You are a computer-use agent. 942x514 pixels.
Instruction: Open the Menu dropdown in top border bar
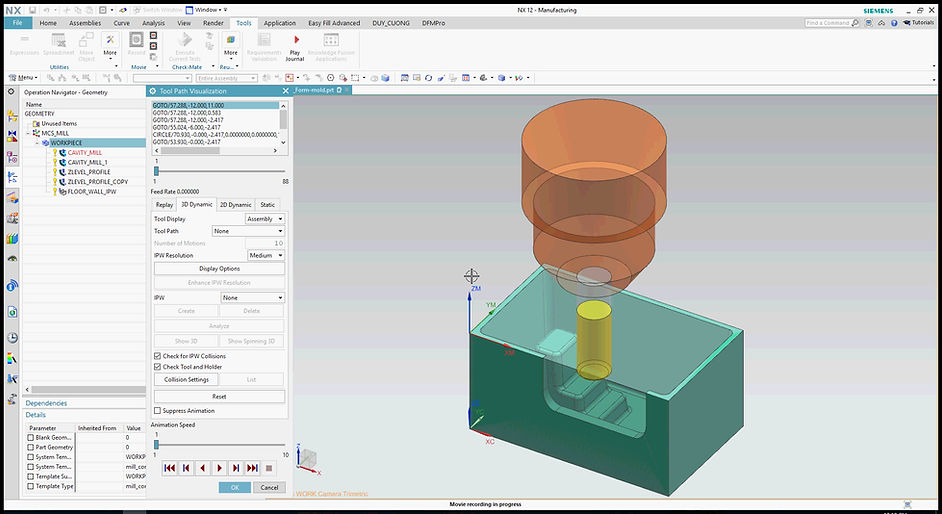tap(23, 78)
